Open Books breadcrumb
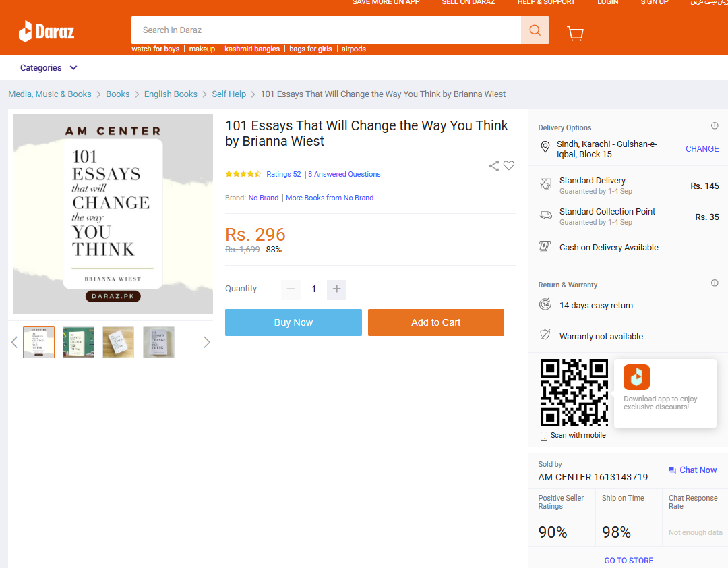Viewport: 728px width, 568px height. point(118,94)
